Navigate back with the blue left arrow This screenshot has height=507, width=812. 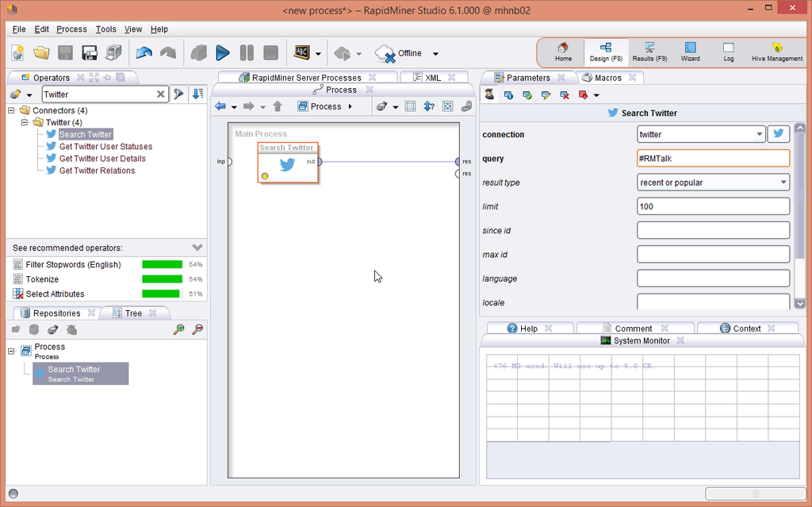[x=220, y=106]
